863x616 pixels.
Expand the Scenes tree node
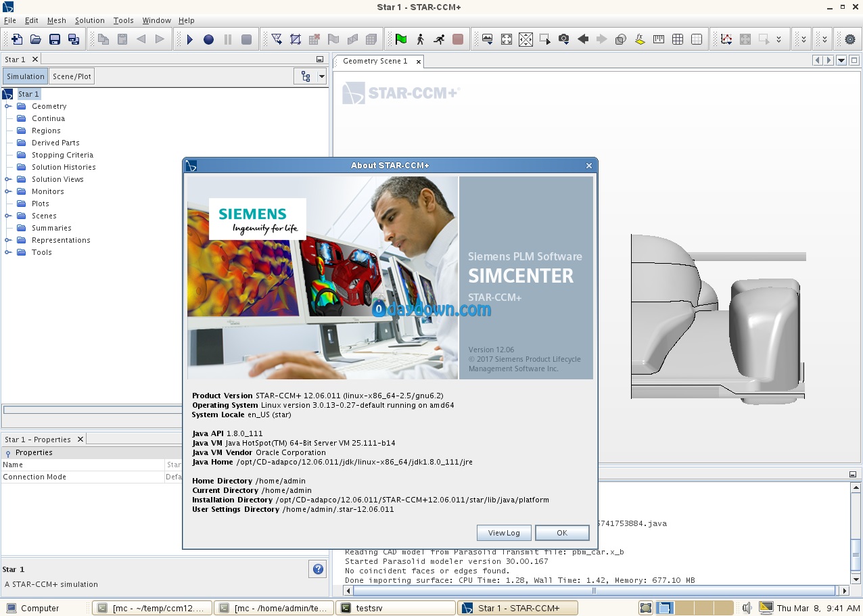point(8,216)
